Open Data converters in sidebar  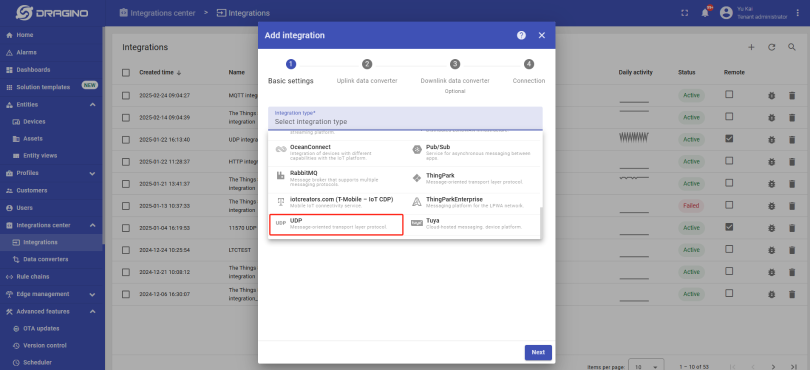(45, 259)
